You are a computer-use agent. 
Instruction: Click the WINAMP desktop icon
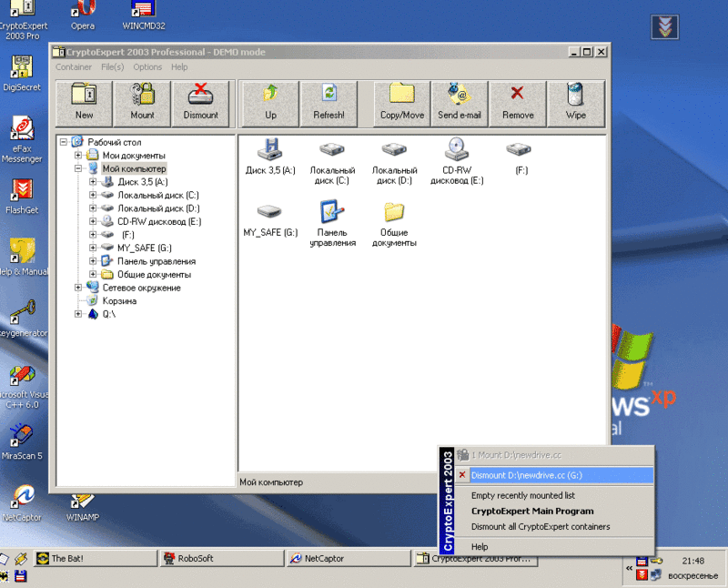(x=83, y=507)
